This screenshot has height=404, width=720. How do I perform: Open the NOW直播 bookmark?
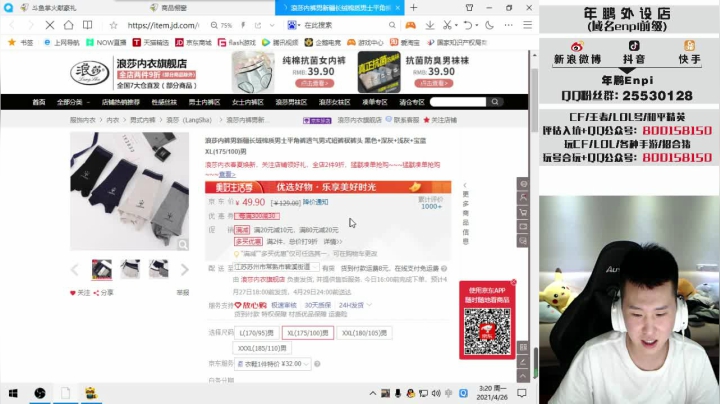(x=107, y=42)
